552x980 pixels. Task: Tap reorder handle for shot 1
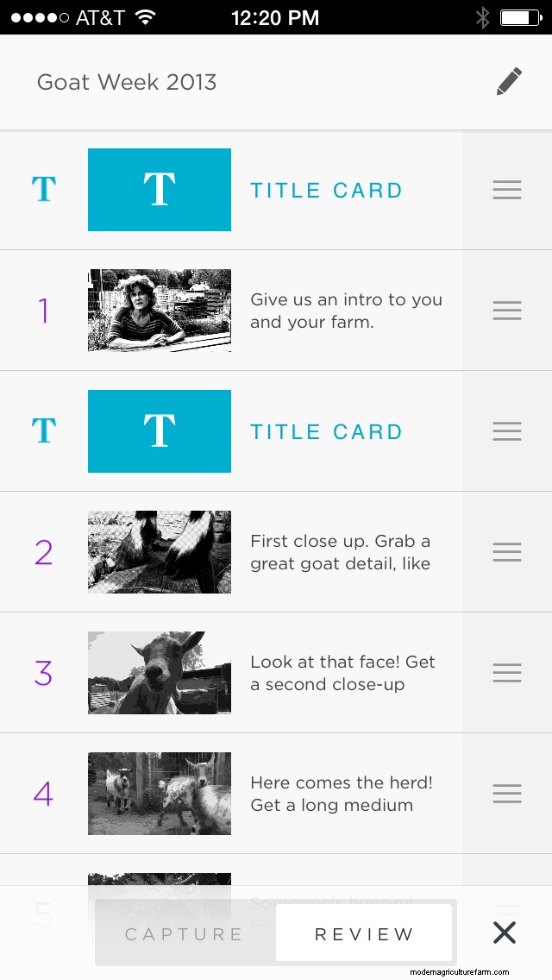pyautogui.click(x=507, y=311)
